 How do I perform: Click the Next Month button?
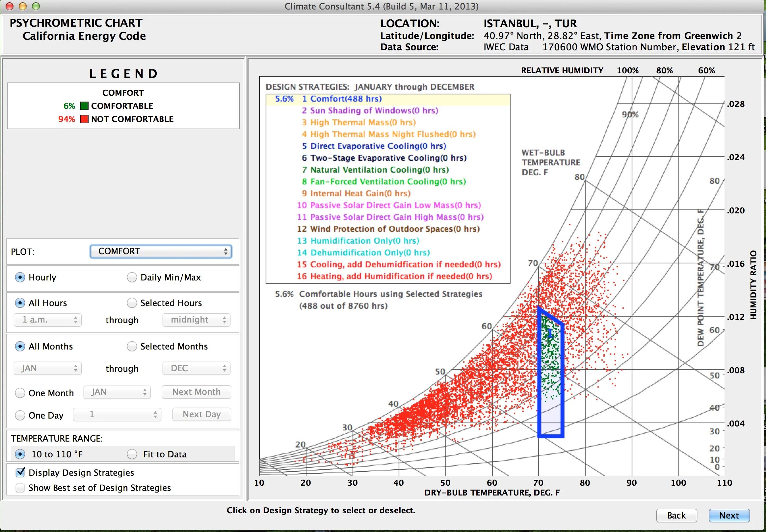[196, 392]
